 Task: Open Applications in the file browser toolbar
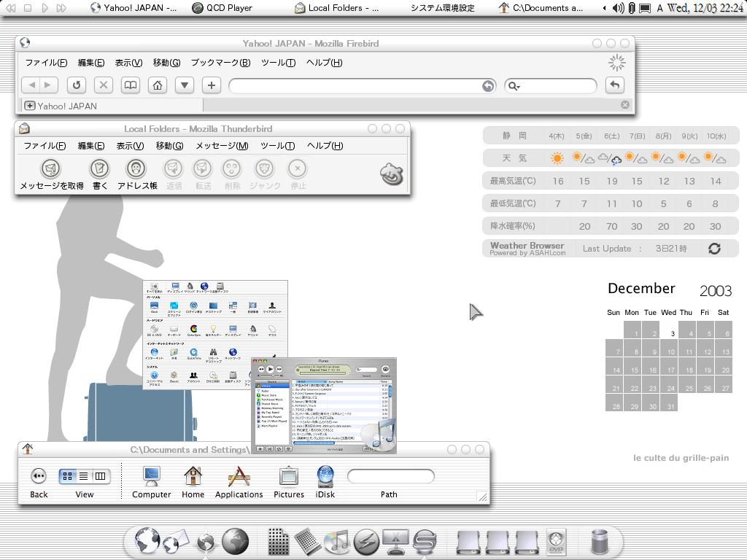[x=239, y=483]
